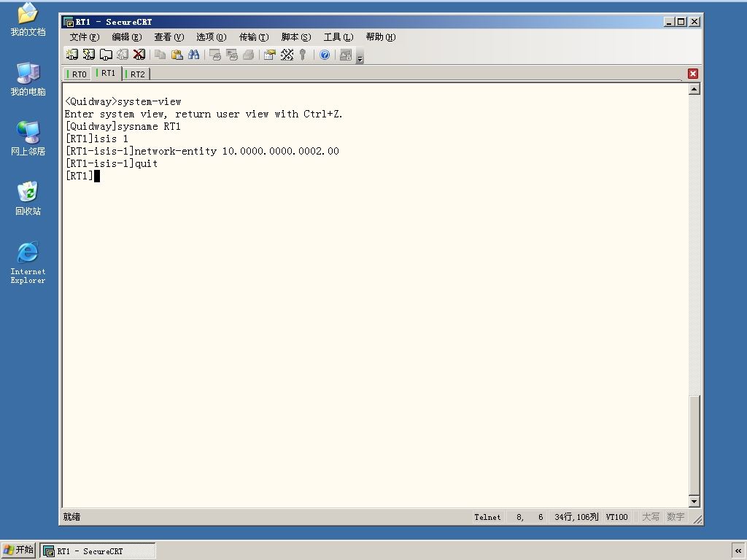Screen dimensions: 747x560
Task: Click the Reconnect toolbar icon
Action: (x=123, y=55)
